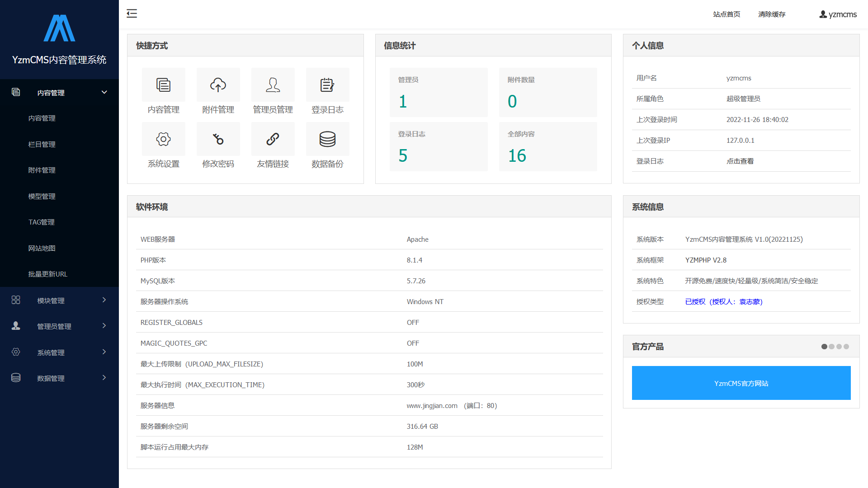Click the user avatar icon beside yzmcms
Image resolution: width=868 pixels, height=488 pixels.
click(x=823, y=14)
